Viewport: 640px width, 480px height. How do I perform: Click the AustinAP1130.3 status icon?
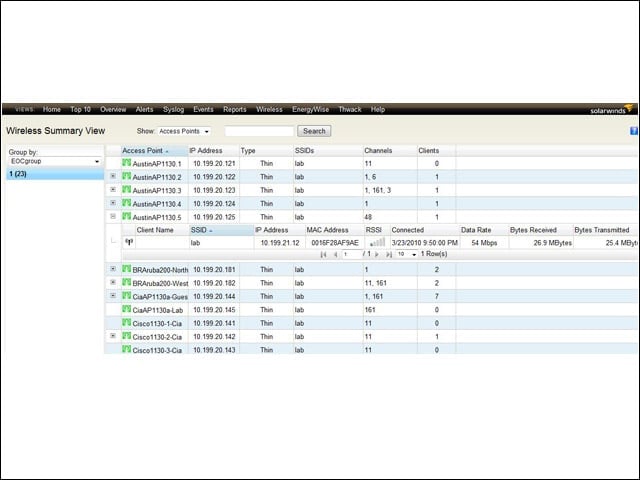click(x=127, y=190)
